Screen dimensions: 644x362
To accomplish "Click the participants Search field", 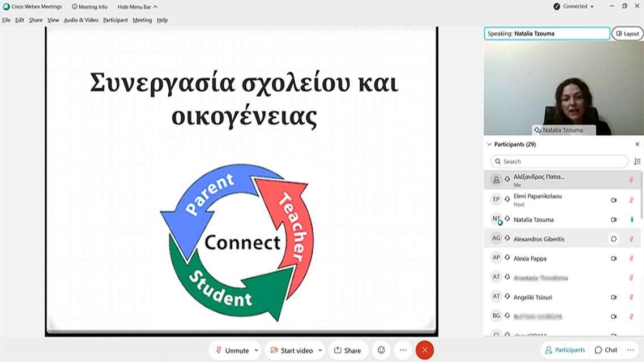I will pos(559,162).
